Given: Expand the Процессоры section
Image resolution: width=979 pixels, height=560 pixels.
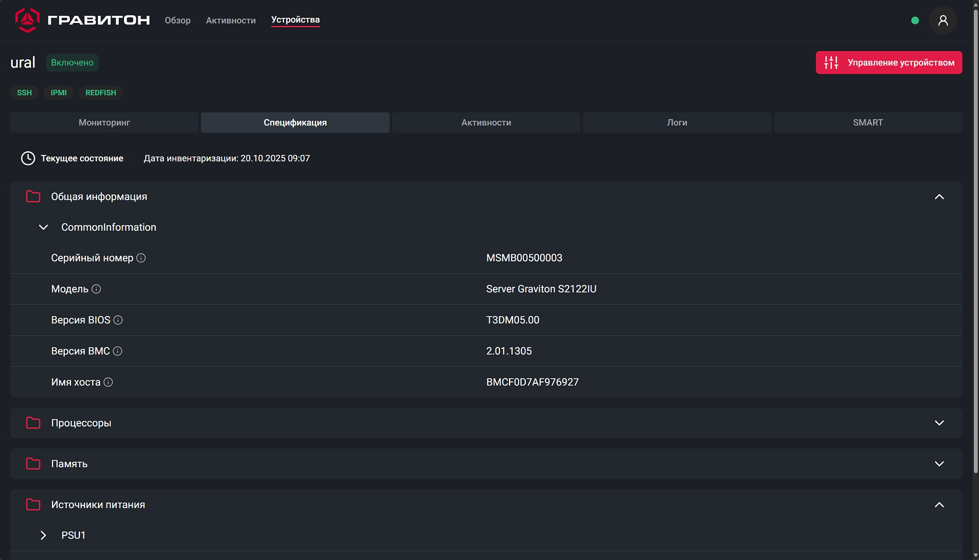Looking at the screenshot, I should pyautogui.click(x=939, y=423).
